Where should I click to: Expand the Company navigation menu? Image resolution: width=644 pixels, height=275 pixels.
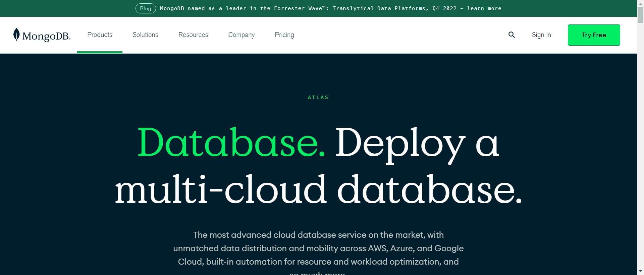(241, 35)
